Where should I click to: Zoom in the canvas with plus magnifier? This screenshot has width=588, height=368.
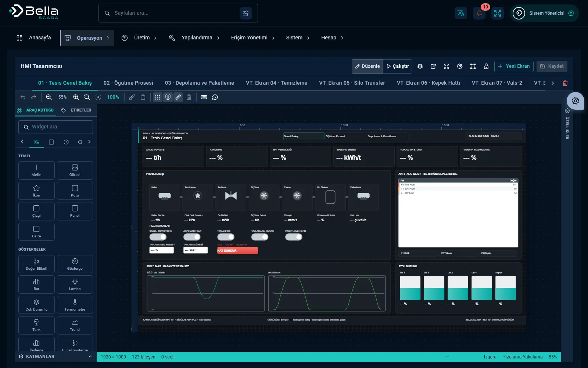76,97
